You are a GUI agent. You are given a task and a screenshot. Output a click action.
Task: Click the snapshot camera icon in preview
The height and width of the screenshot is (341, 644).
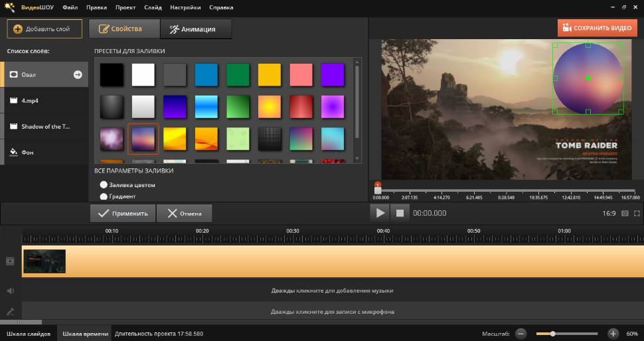[x=625, y=214]
